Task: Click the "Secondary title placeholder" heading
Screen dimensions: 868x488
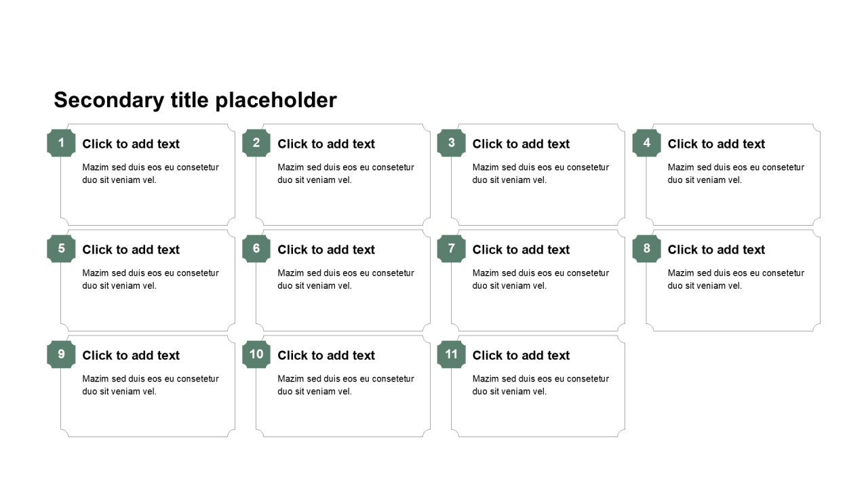Action: point(195,100)
